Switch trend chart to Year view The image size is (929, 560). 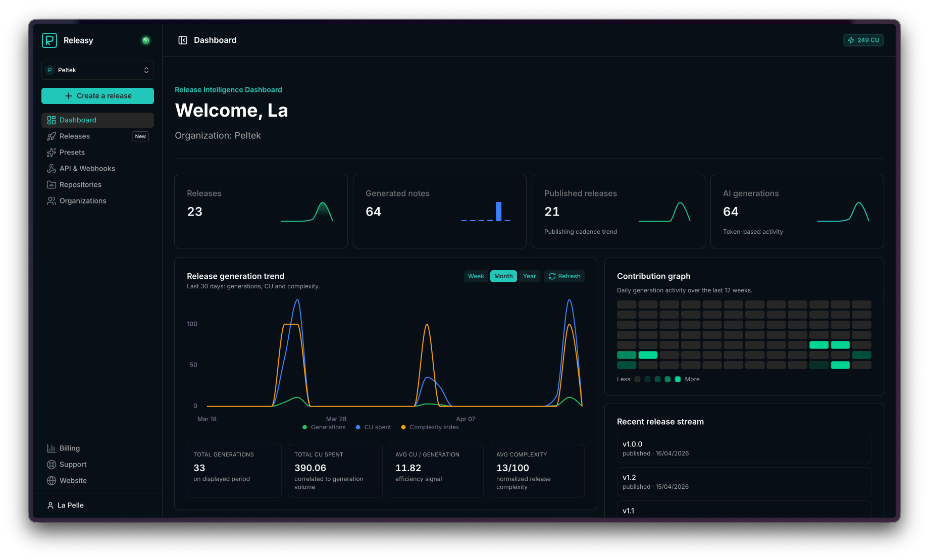[529, 276]
